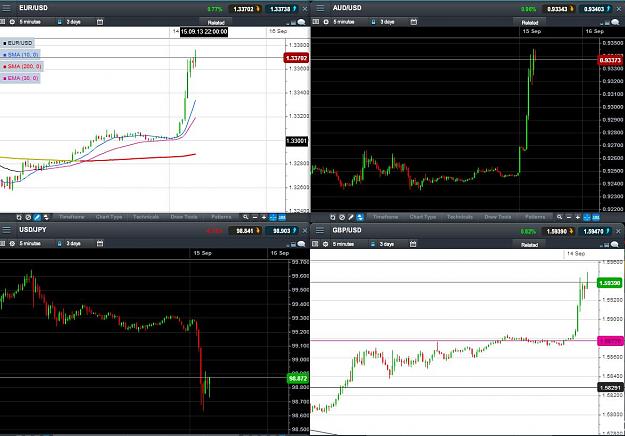Open the Technicals menu under EUR/USD chart
Image resolution: width=625 pixels, height=436 pixels.
[146, 217]
